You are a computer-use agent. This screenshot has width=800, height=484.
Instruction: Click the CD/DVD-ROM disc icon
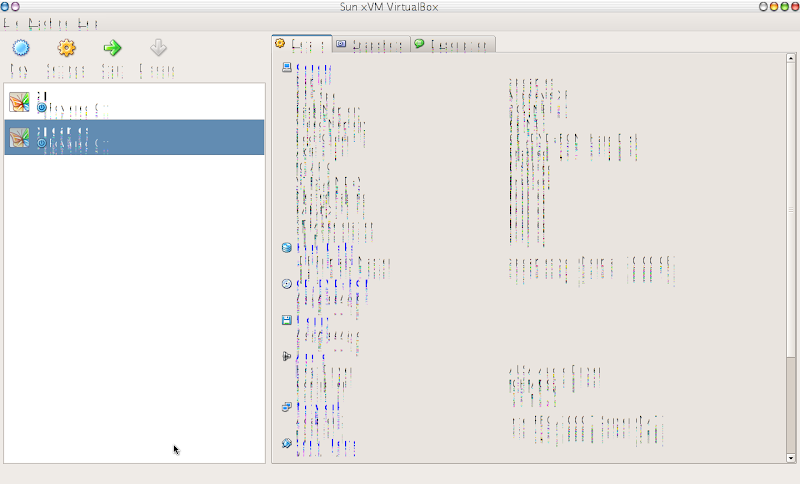[x=287, y=284]
